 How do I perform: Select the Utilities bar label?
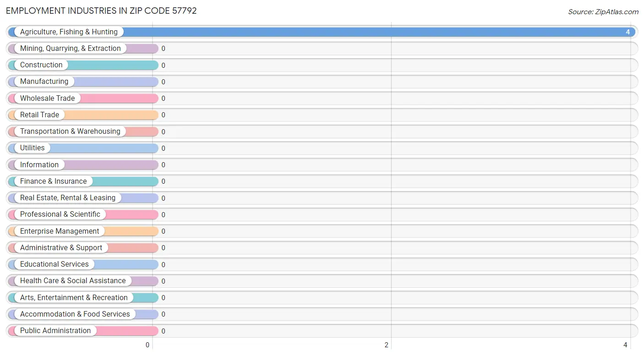click(x=33, y=148)
